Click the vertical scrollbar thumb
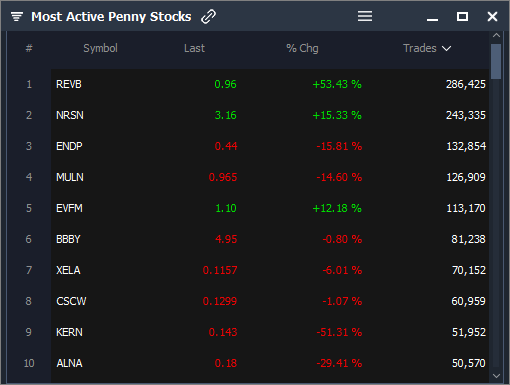This screenshot has width=510, height=385. click(496, 61)
